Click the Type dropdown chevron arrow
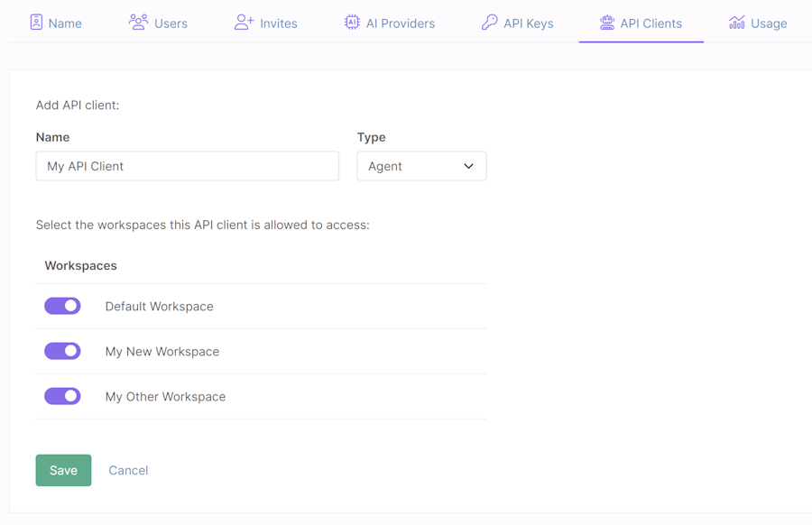The height and width of the screenshot is (525, 812). point(468,166)
